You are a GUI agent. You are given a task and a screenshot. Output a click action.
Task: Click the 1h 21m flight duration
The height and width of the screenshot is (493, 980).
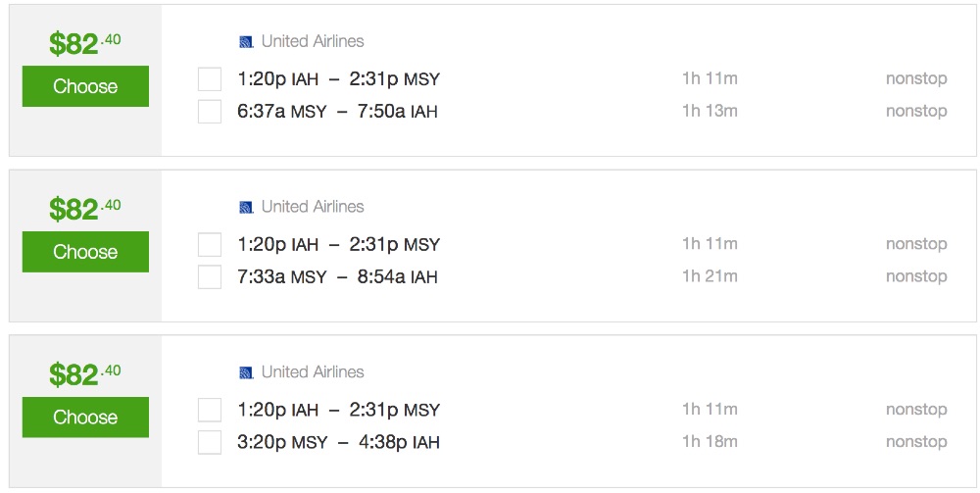coord(710,276)
